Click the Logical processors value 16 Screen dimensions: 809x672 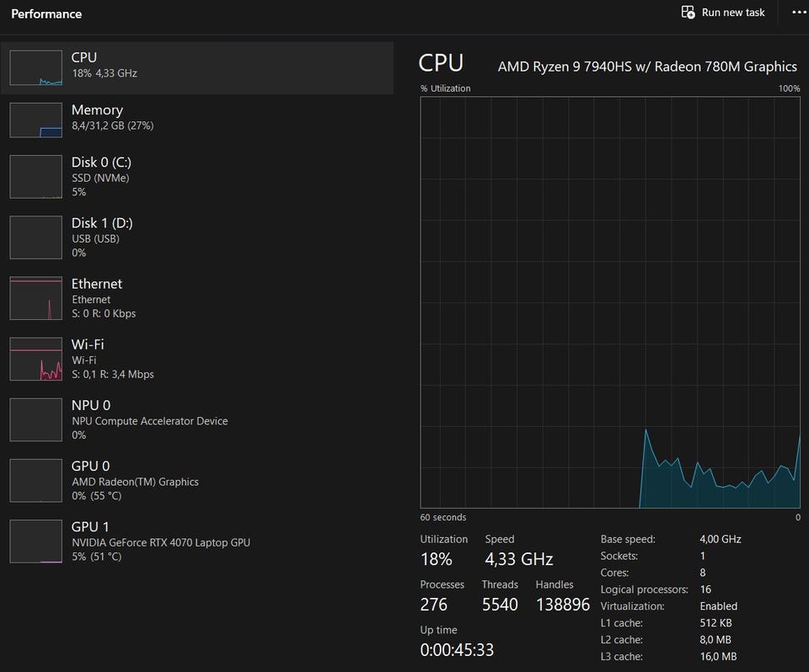[706, 589]
